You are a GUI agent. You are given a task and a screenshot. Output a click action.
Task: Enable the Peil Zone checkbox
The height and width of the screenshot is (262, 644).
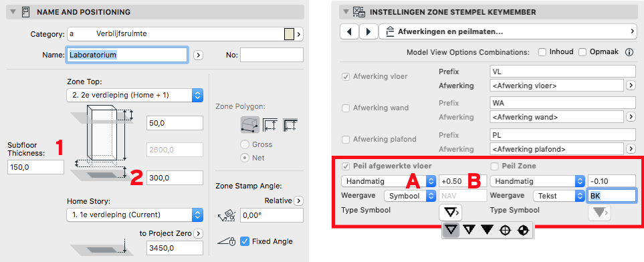click(495, 166)
